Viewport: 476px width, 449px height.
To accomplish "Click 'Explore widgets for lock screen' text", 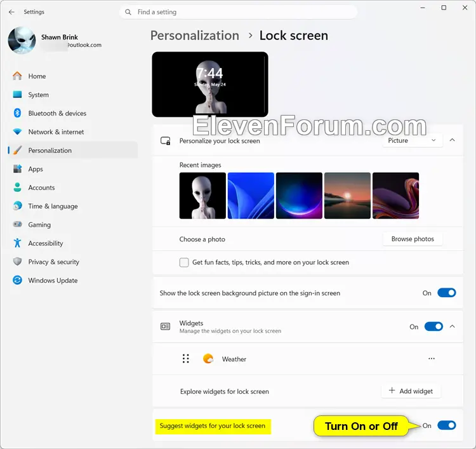I will 224,391.
